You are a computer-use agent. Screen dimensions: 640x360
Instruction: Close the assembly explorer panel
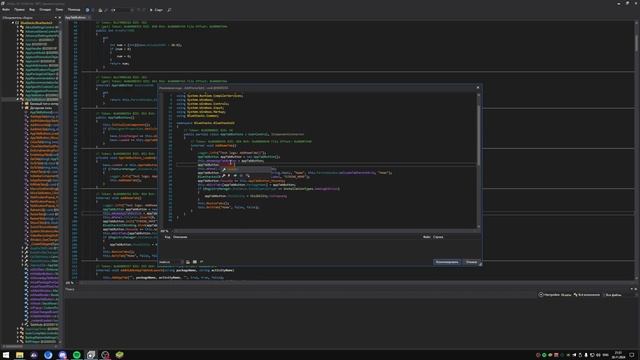[x=60, y=18]
